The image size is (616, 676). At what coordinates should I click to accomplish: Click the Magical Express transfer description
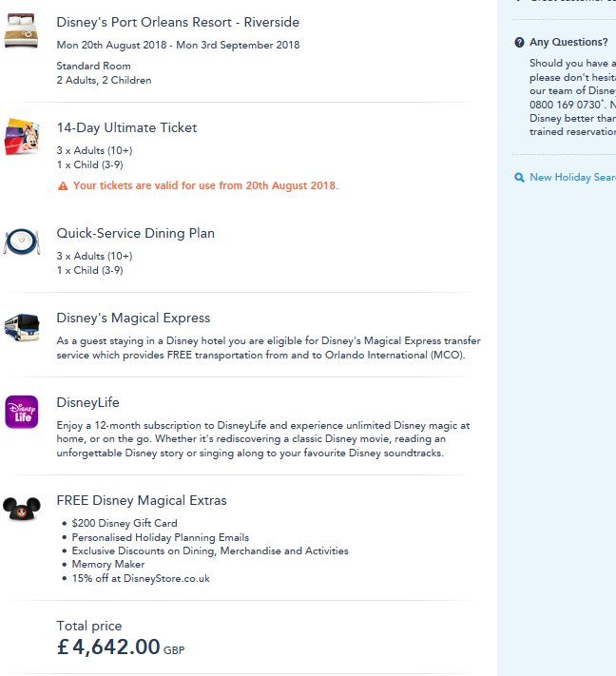click(x=269, y=348)
